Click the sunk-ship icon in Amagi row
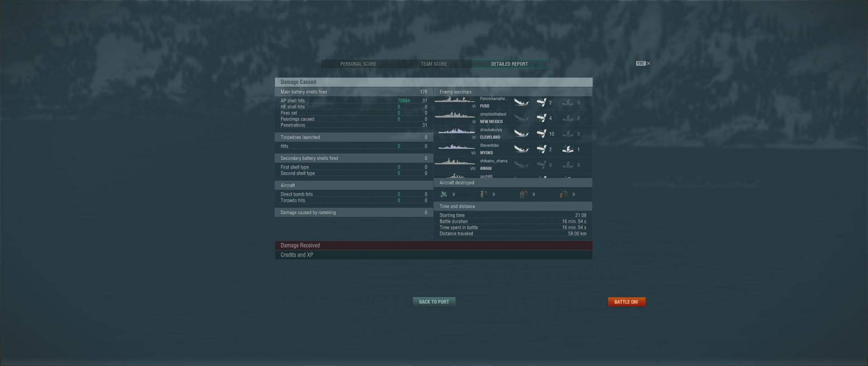This screenshot has height=366, width=868. [x=521, y=165]
